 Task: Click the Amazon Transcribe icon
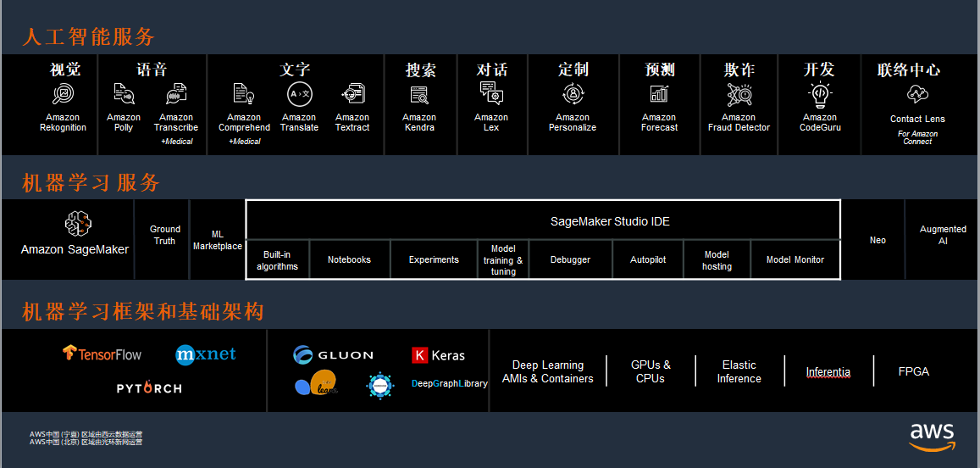(x=176, y=94)
